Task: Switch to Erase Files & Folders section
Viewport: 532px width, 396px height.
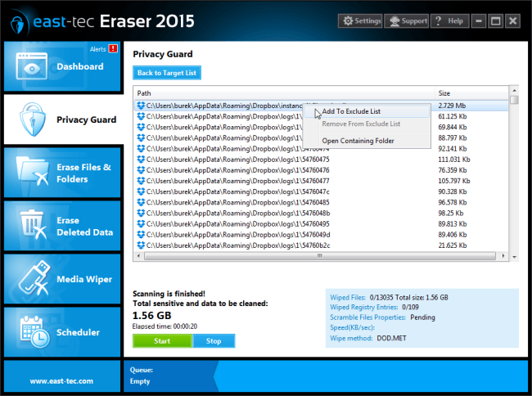Action: pyautogui.click(x=62, y=173)
